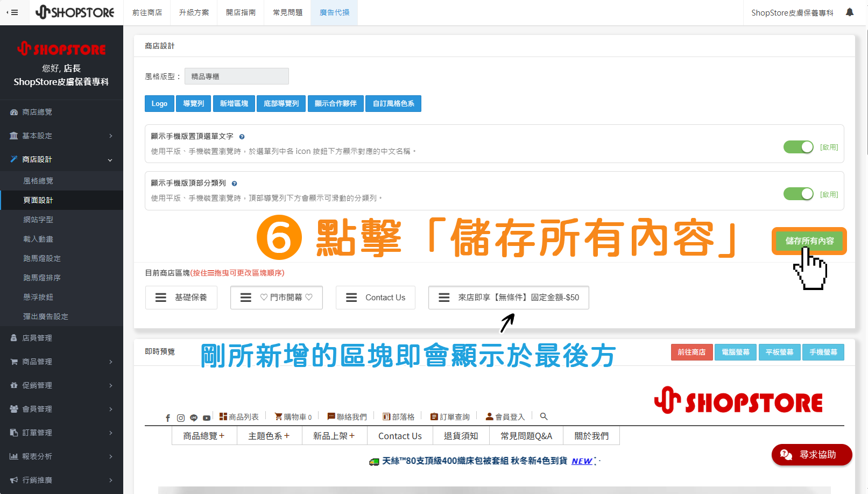The image size is (868, 494).
Task: Click the 基本設定 bank icon
Action: point(14,136)
